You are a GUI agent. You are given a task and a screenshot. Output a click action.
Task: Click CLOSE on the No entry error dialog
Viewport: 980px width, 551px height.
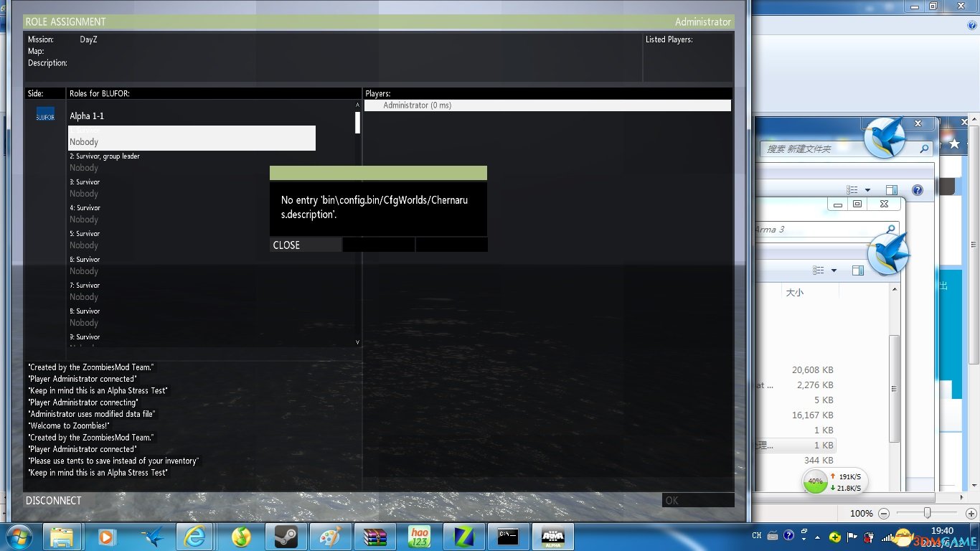[306, 245]
